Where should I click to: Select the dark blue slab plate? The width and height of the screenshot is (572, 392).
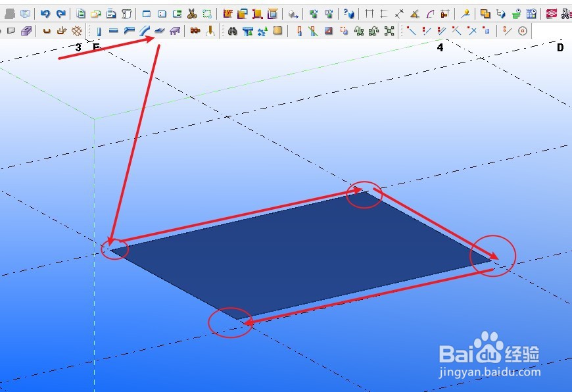click(300, 255)
